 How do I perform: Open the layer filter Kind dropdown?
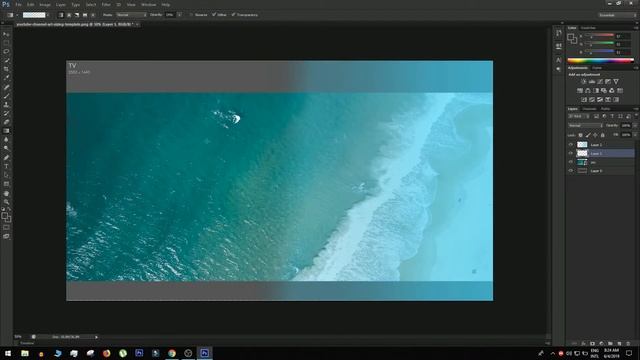tap(578, 116)
